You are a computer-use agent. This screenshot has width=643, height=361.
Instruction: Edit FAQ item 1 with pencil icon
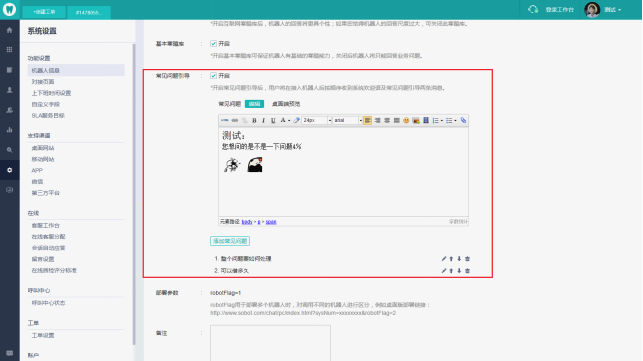(x=443, y=259)
